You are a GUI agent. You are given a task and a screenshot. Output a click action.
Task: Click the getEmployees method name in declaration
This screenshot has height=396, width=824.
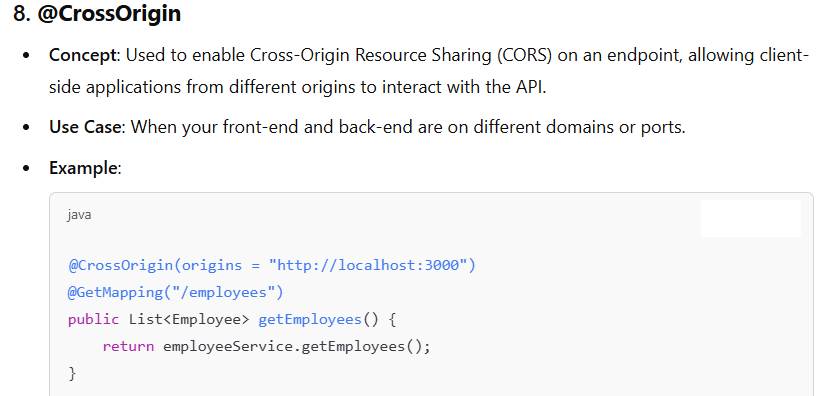tap(310, 319)
